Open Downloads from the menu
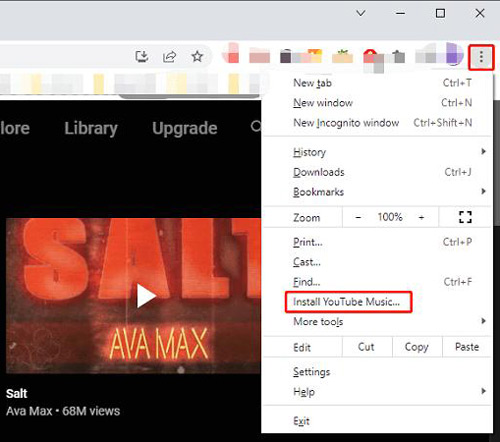The width and height of the screenshot is (500, 442). point(378,172)
